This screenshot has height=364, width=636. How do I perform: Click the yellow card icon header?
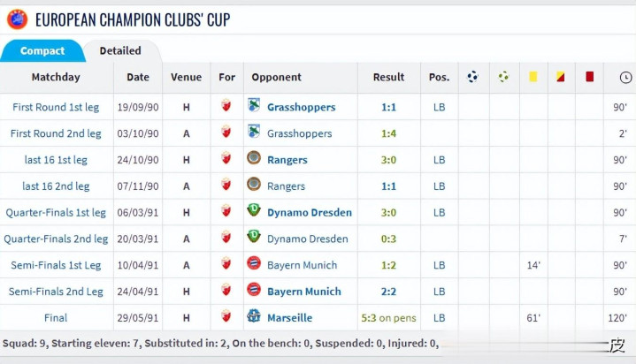[533, 77]
